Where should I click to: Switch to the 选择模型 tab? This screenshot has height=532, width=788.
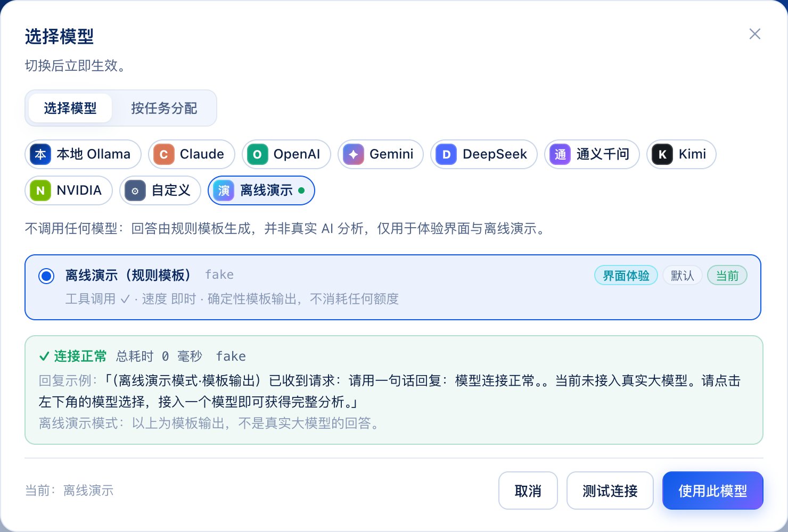[x=70, y=108]
